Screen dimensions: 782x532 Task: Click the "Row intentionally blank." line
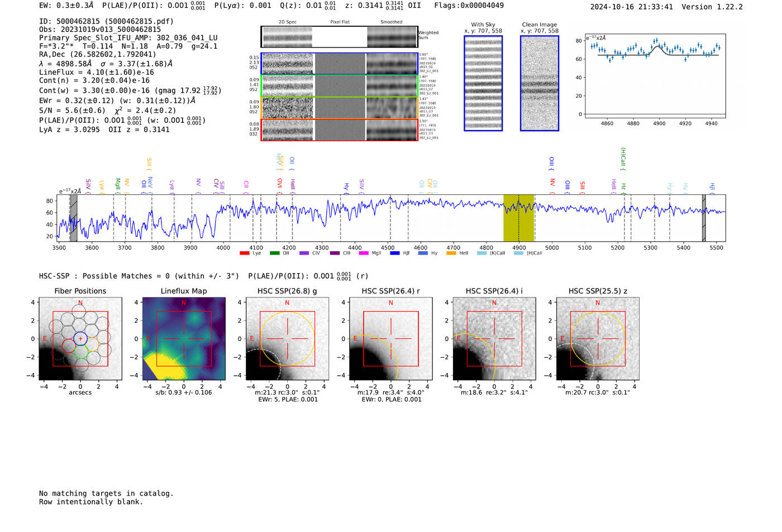91,502
